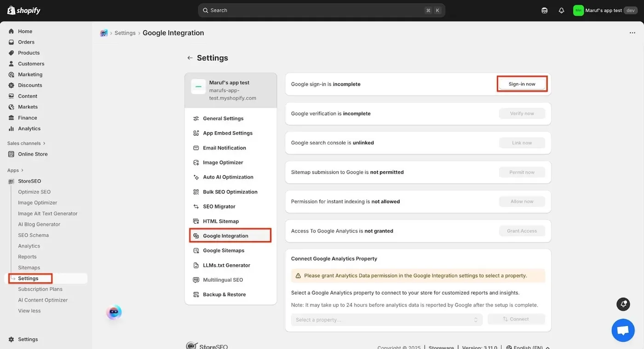Open Image Alt Text Generator
The height and width of the screenshot is (349, 644).
(48, 214)
